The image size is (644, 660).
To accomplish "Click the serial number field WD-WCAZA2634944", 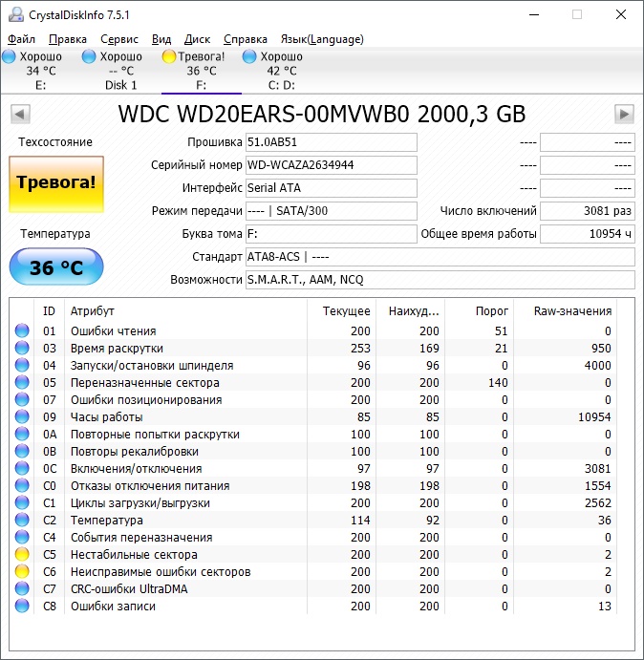I will coord(331,165).
